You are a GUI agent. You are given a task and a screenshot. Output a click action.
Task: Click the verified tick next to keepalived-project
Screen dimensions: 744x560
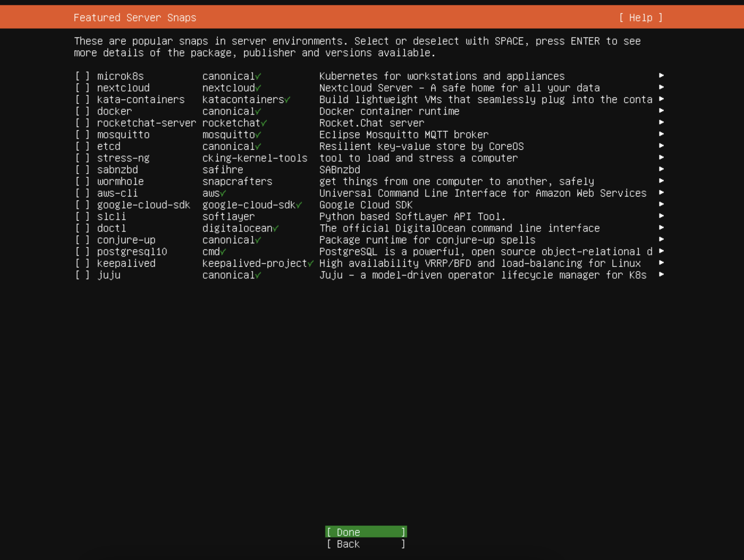[x=310, y=263]
